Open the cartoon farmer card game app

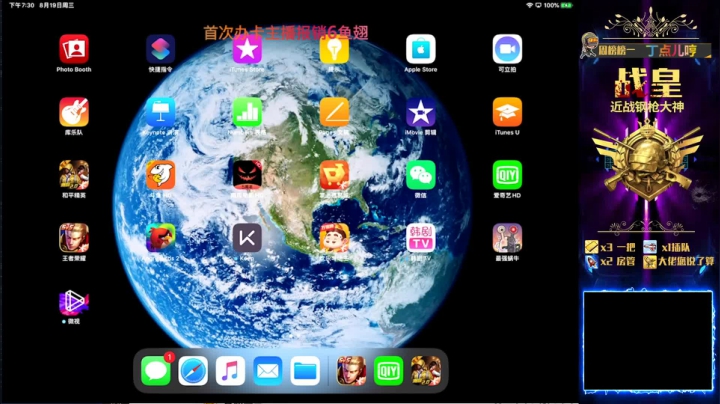(334, 237)
